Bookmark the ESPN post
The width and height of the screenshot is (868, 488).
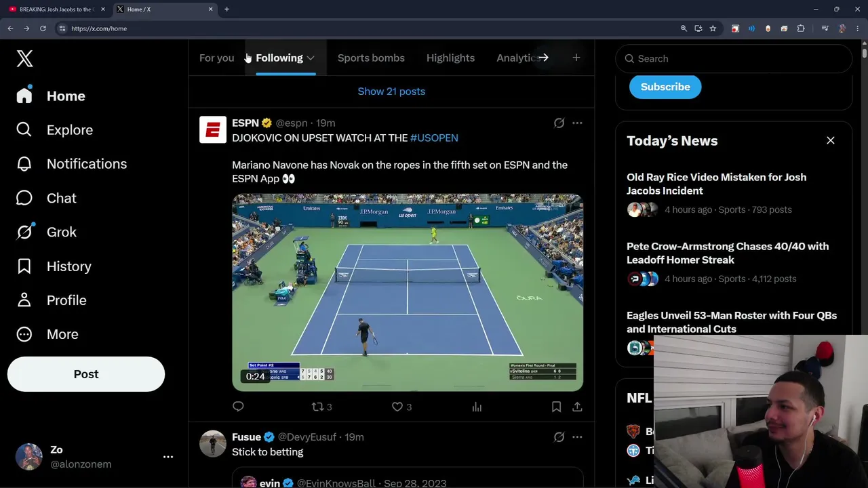556,407
